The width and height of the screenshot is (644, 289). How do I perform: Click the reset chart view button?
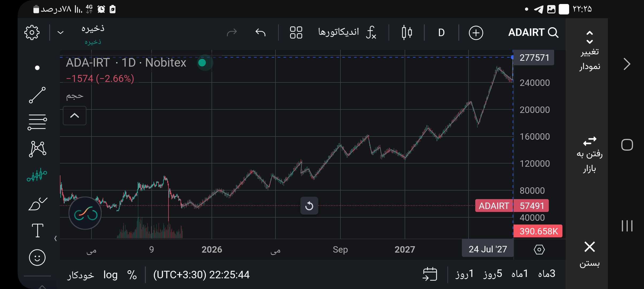point(309,206)
